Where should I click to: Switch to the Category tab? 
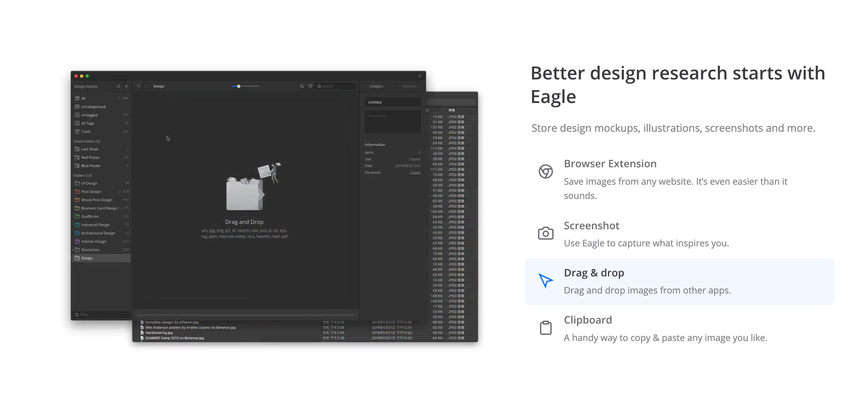376,87
